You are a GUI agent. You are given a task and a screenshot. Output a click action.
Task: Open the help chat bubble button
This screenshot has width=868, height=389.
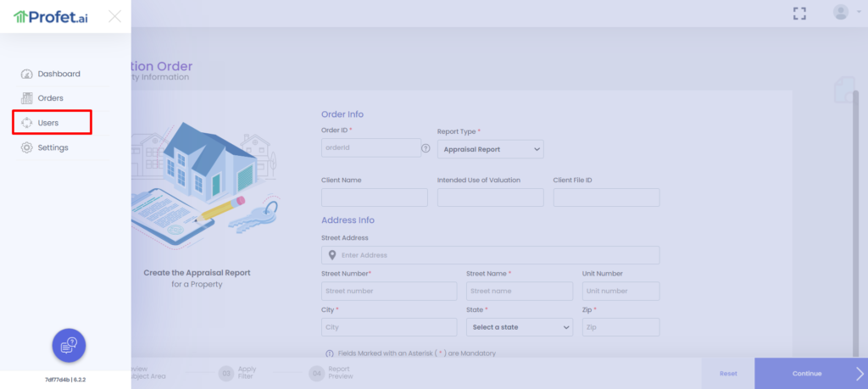point(69,345)
